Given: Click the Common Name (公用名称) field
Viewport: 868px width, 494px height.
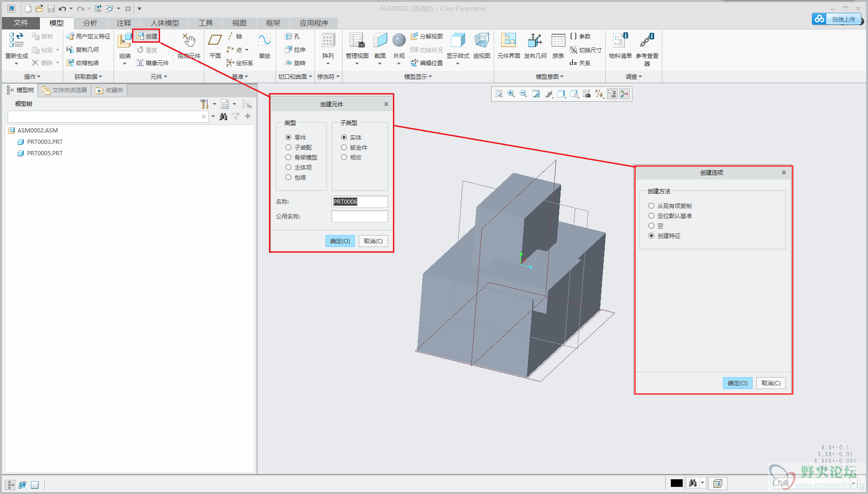Looking at the screenshot, I should (x=360, y=217).
